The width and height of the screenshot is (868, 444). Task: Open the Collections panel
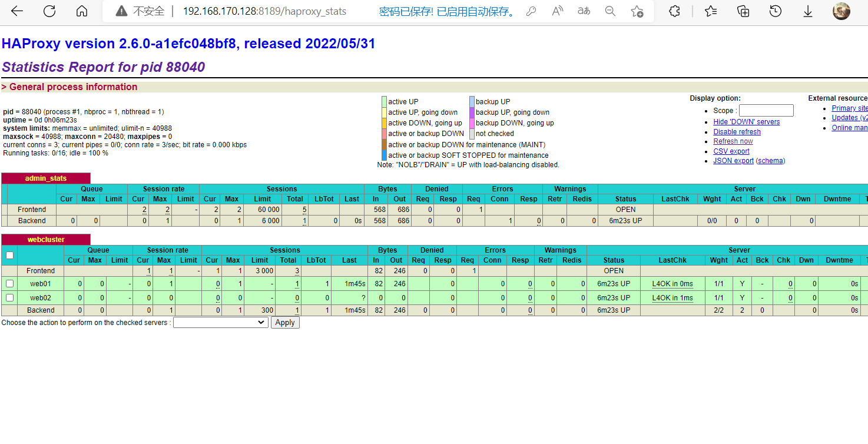[x=743, y=11]
